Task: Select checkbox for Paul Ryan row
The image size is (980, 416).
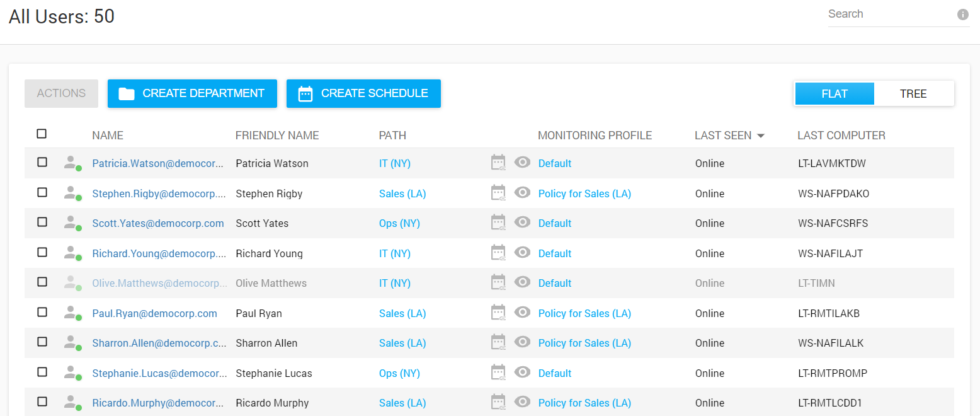Action: click(42, 312)
